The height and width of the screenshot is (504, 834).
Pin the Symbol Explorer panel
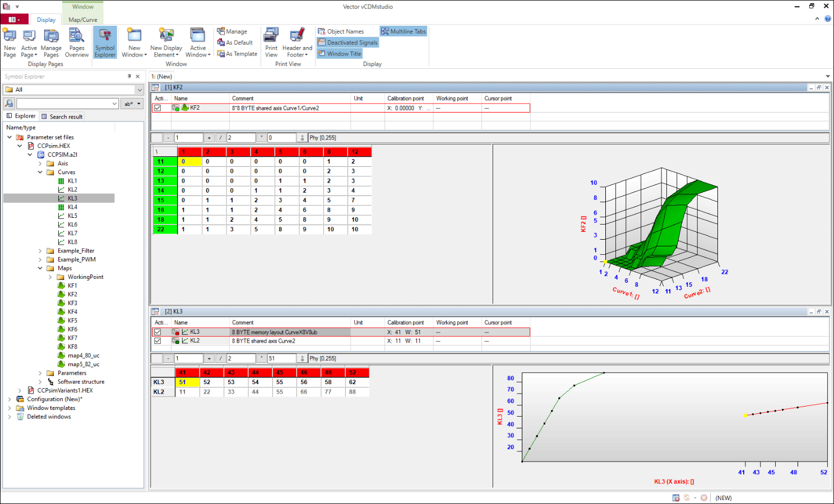pyautogui.click(x=129, y=76)
